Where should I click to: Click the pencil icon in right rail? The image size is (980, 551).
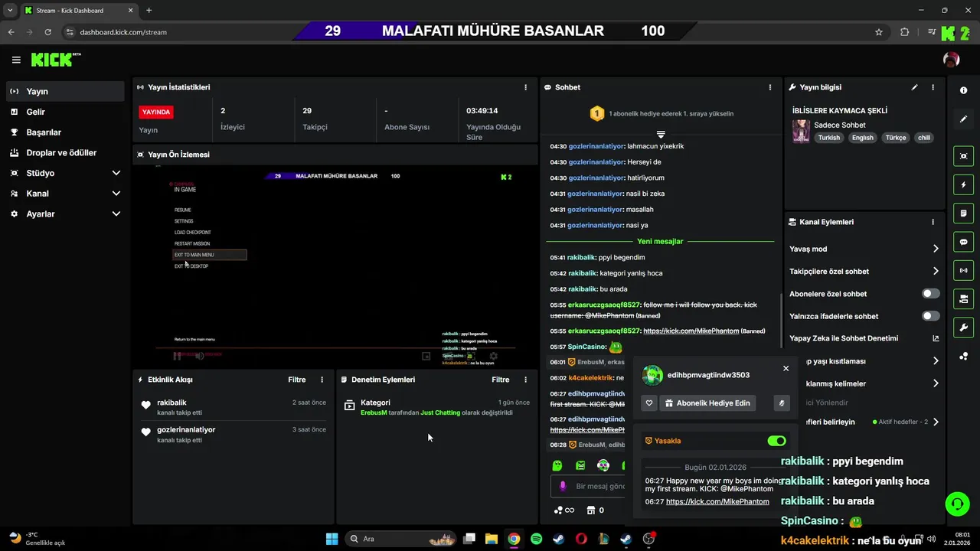[963, 119]
